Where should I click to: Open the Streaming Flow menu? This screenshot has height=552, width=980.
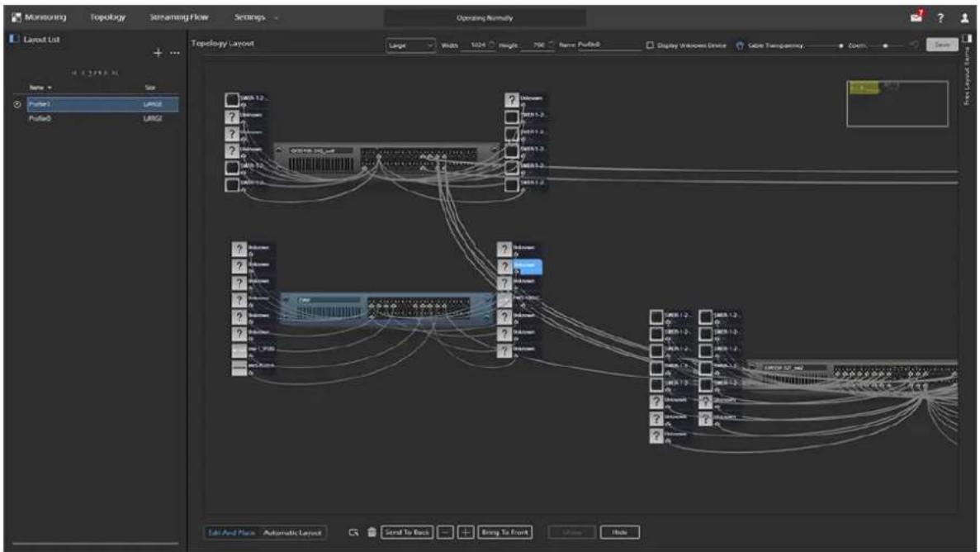(179, 17)
